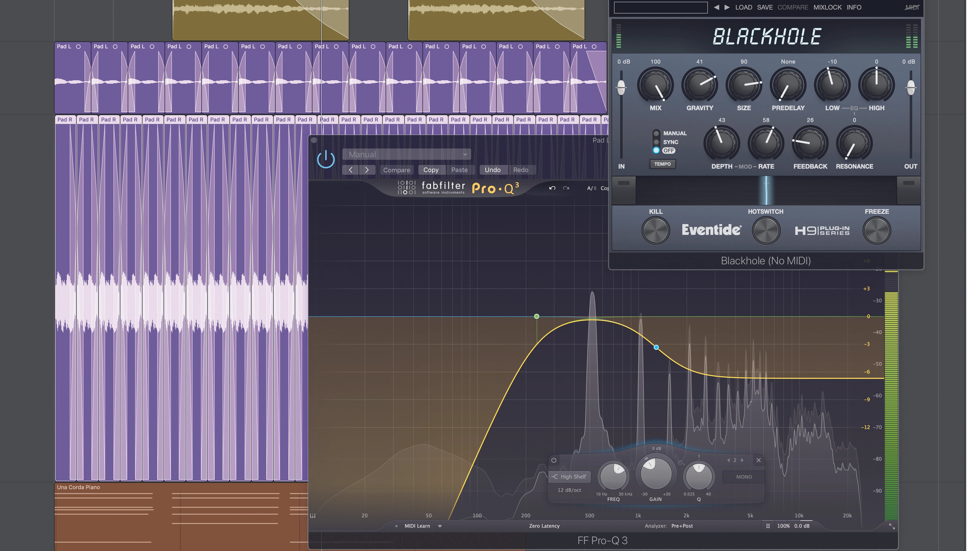Select SYNC tempo mode in Blackhole
The height and width of the screenshot is (551, 980).
(656, 142)
